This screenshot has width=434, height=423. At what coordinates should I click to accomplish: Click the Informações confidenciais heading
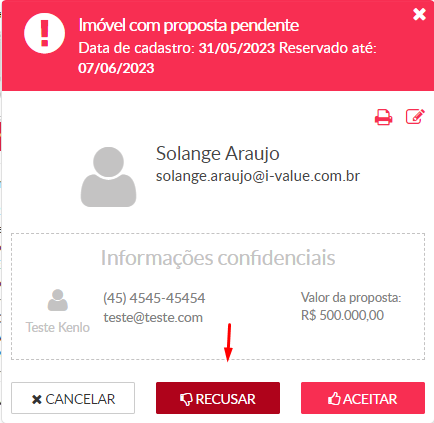218,258
